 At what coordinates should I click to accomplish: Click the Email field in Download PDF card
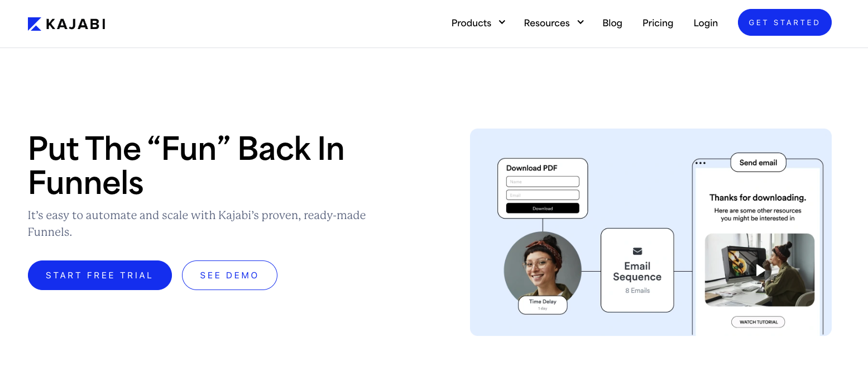543,195
